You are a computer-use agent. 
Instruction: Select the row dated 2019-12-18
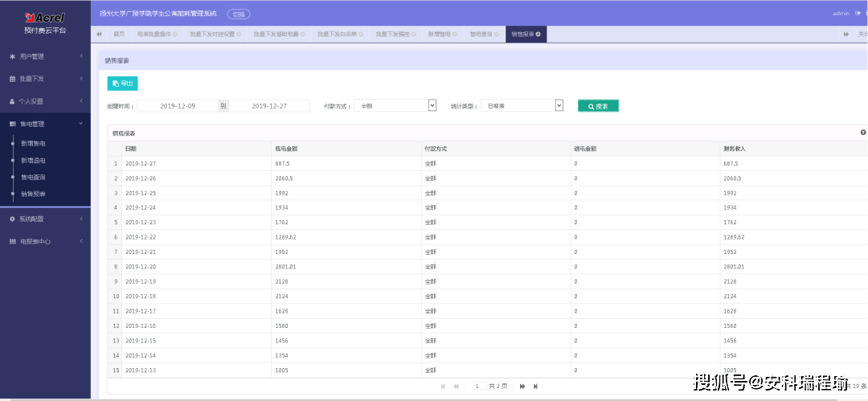click(487, 297)
